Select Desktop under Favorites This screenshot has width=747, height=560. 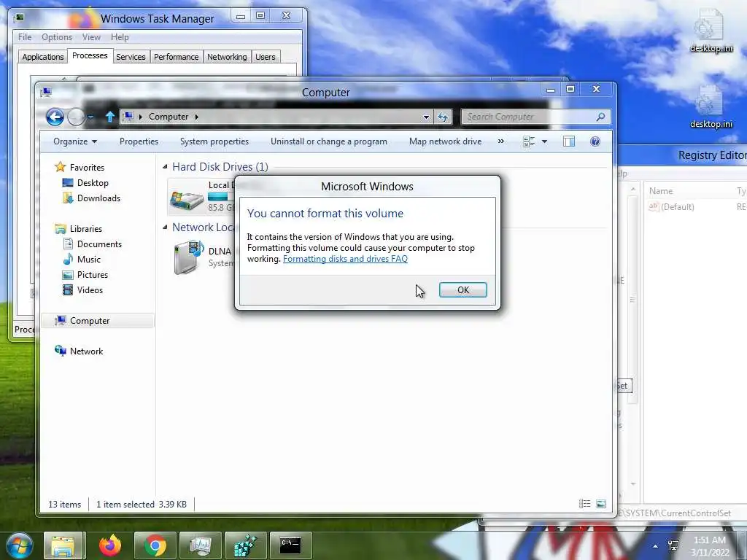point(93,183)
